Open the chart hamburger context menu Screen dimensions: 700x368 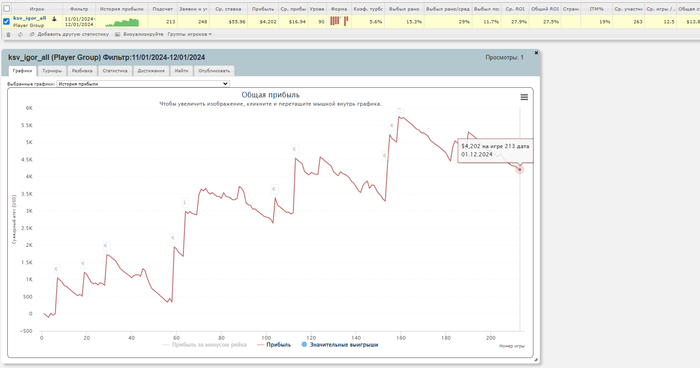pos(524,97)
